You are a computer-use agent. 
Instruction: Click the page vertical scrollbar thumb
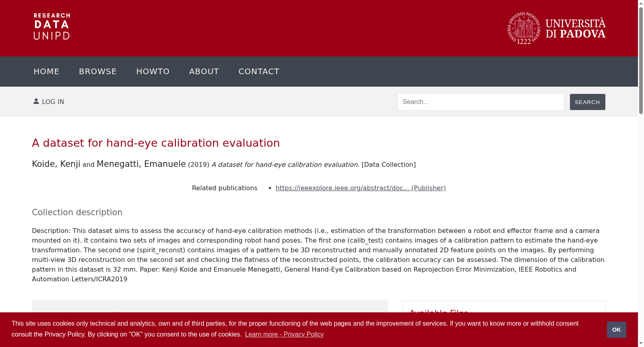tap(641, 60)
